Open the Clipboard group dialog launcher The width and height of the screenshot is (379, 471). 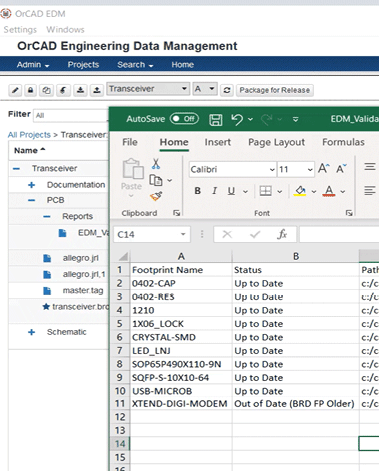click(x=177, y=213)
